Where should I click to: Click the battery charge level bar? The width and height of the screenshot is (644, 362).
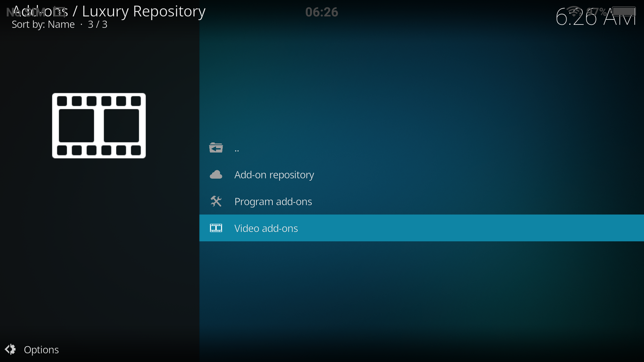point(624,11)
